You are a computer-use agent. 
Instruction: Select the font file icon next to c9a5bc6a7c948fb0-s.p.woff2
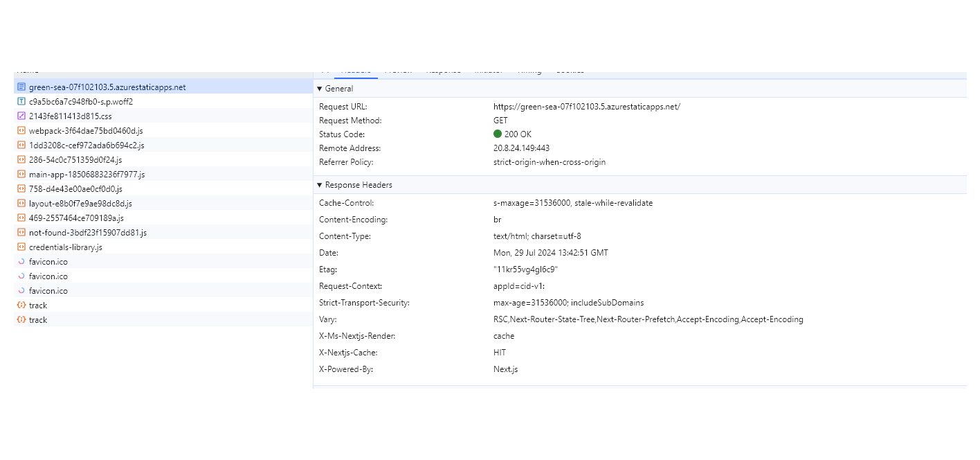[x=20, y=101]
